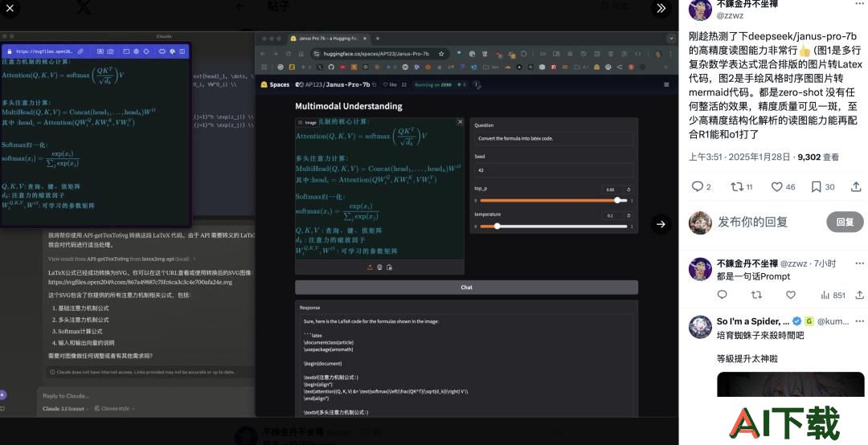Open the Claude 3.5 Sonnet model dropdown

(x=65, y=409)
